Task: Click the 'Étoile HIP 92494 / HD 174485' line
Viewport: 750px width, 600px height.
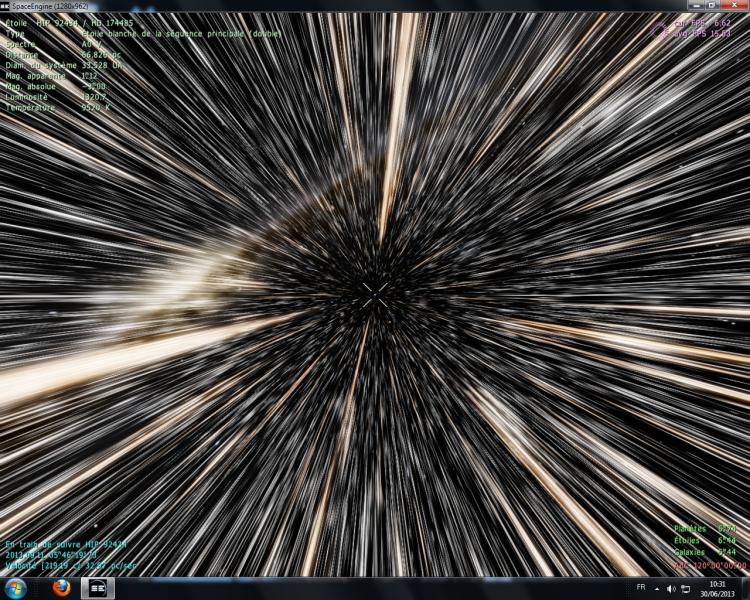Action: click(69, 23)
